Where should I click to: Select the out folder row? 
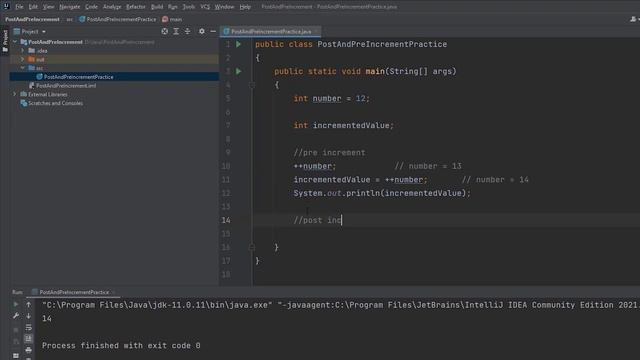click(x=115, y=59)
